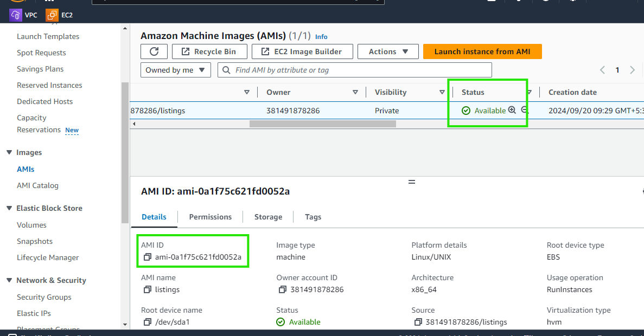Open the Tags tab
The image size is (644, 336).
(x=313, y=217)
